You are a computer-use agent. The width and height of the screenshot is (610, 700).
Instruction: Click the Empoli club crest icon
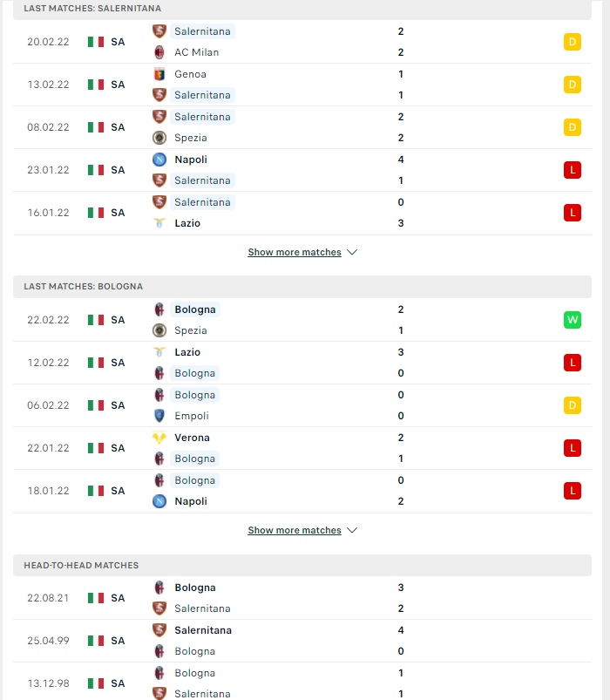(x=159, y=416)
